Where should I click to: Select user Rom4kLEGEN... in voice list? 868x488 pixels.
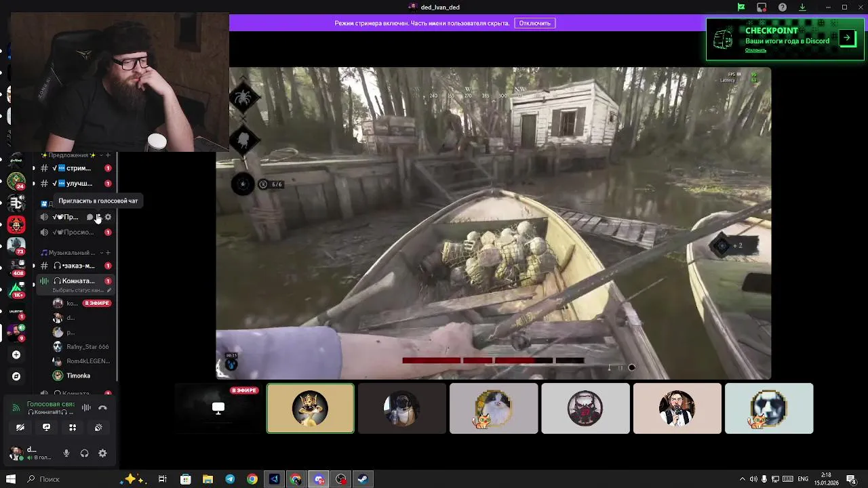pyautogui.click(x=81, y=361)
